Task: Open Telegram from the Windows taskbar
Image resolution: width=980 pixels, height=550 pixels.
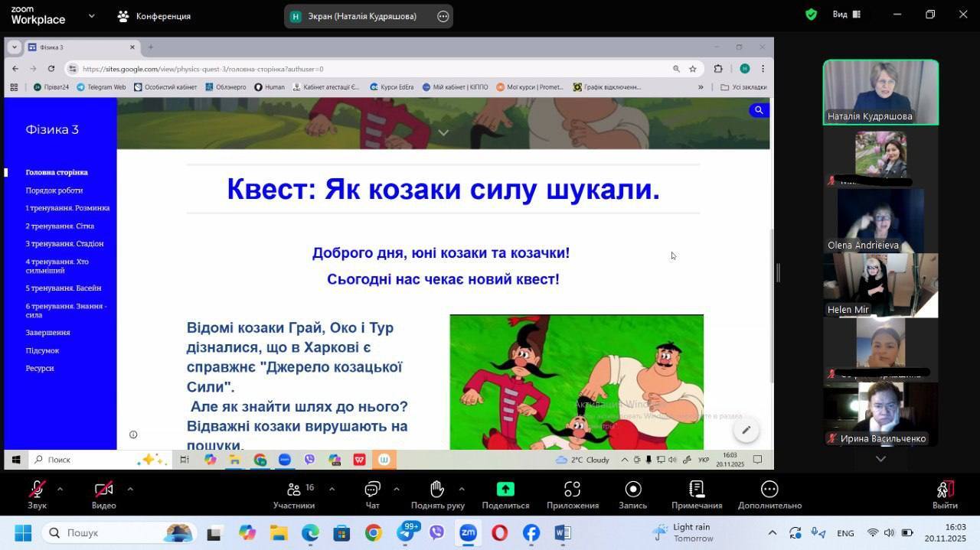Action: (406, 533)
